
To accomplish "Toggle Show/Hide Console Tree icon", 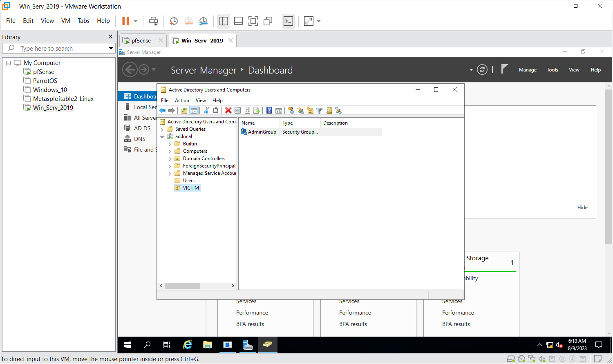I will point(194,110).
